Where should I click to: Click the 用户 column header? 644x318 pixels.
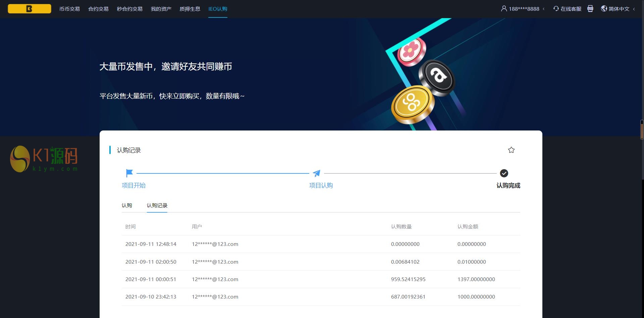coord(197,227)
